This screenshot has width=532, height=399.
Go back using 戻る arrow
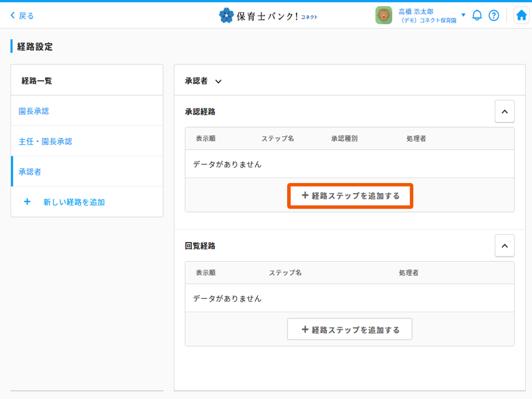pyautogui.click(x=22, y=15)
